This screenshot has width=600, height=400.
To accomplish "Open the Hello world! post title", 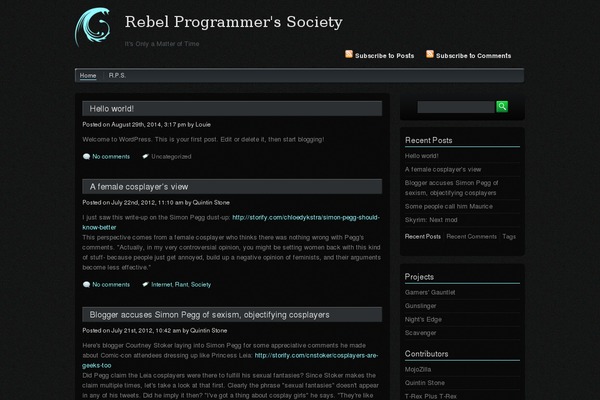I will 112,109.
